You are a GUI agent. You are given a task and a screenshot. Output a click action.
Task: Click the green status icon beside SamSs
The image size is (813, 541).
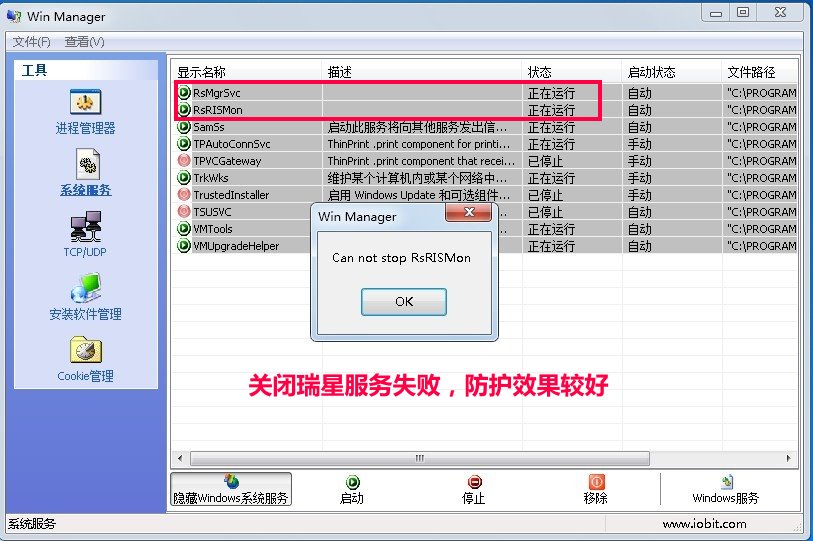pos(184,127)
